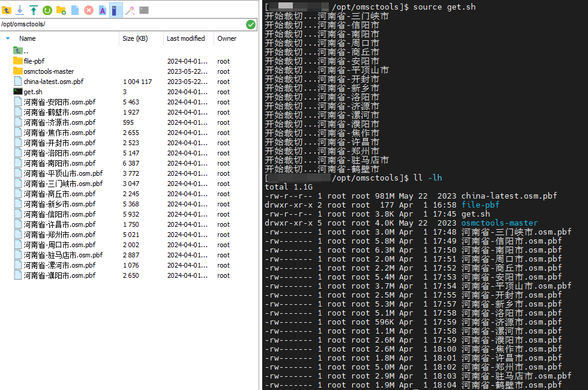588x390 pixels.
Task: Select 河南省-开封市.osm.pbf in file list
Action: coord(59,143)
